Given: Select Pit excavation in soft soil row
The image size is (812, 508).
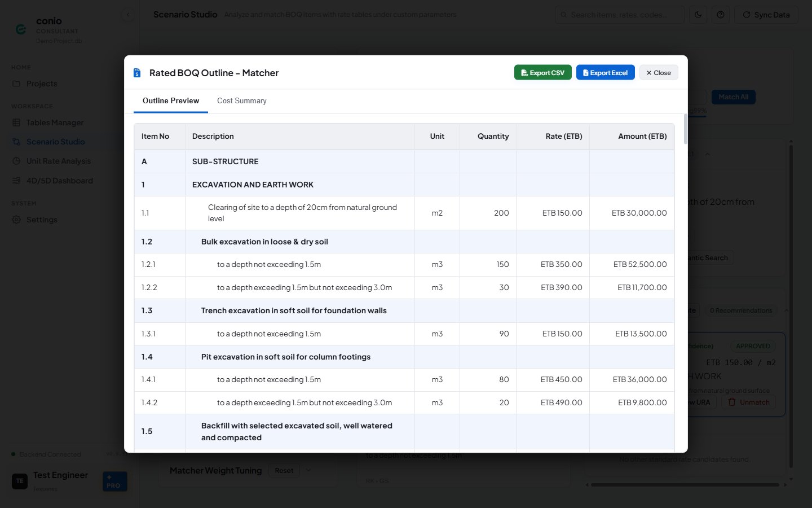Looking at the screenshot, I should [404, 357].
